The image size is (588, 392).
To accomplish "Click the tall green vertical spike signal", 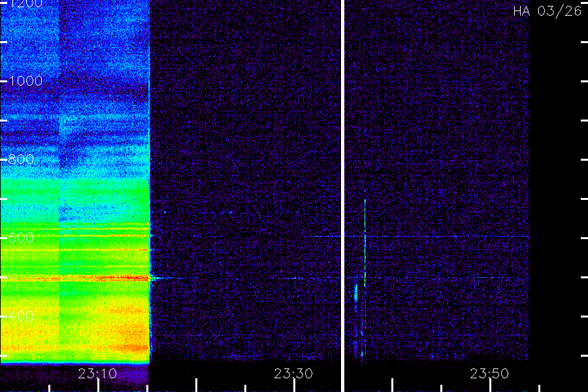I will click(x=365, y=243).
